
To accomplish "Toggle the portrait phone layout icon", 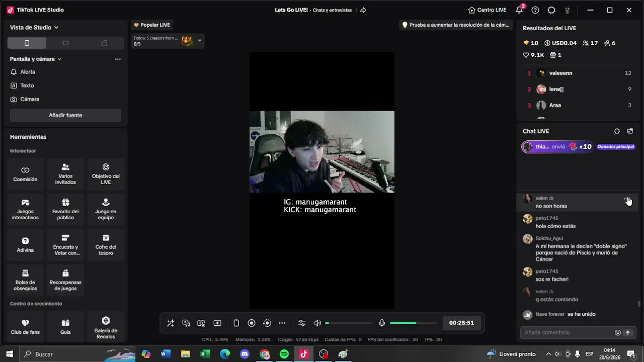I will (x=236, y=323).
